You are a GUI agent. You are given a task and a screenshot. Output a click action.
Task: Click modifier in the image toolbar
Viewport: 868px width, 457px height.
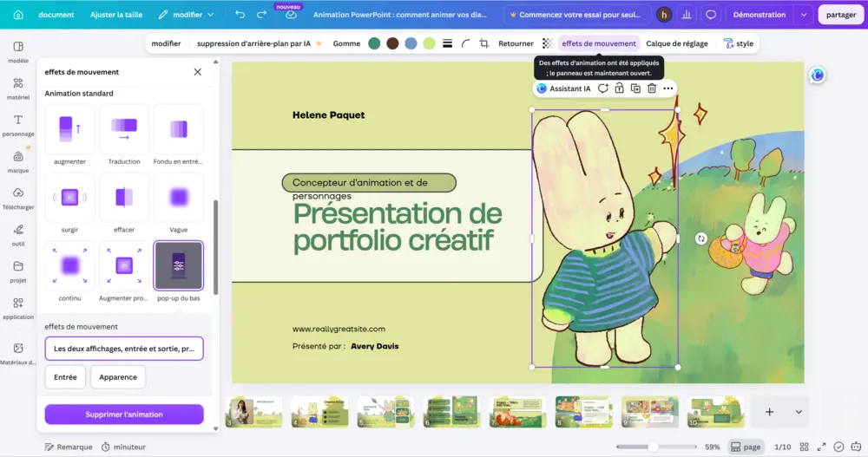166,43
